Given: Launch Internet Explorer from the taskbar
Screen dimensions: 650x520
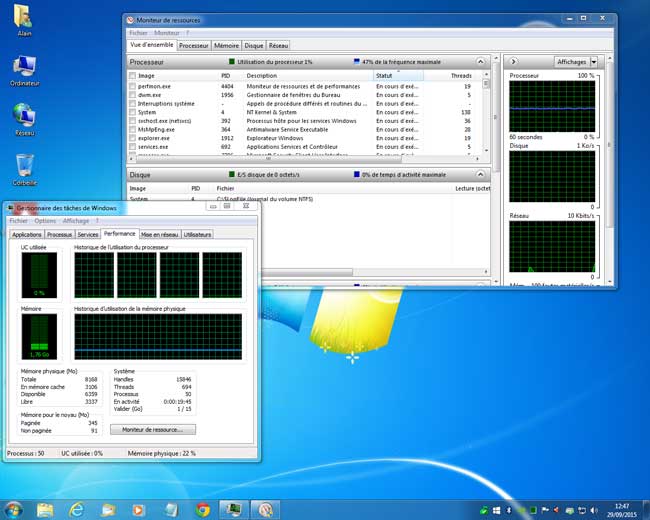Looking at the screenshot, I should 77,510.
